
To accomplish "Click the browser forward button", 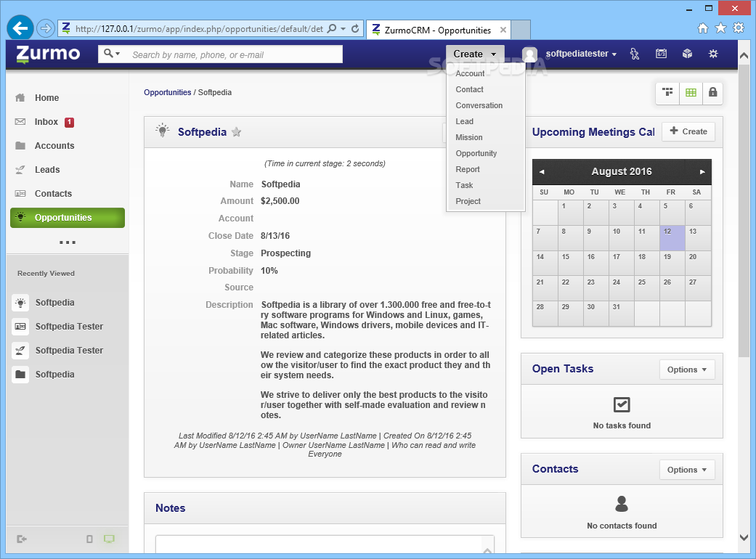I will (45, 28).
